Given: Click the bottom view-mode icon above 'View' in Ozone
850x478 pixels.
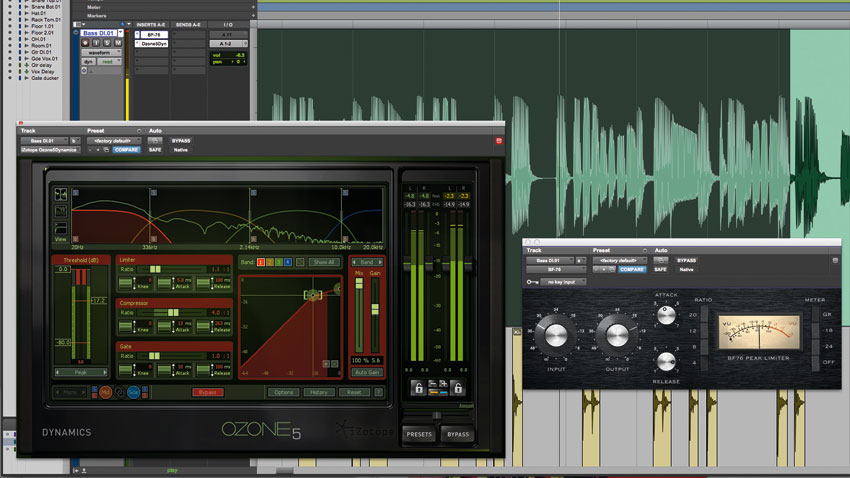Looking at the screenshot, I should pyautogui.click(x=61, y=228).
